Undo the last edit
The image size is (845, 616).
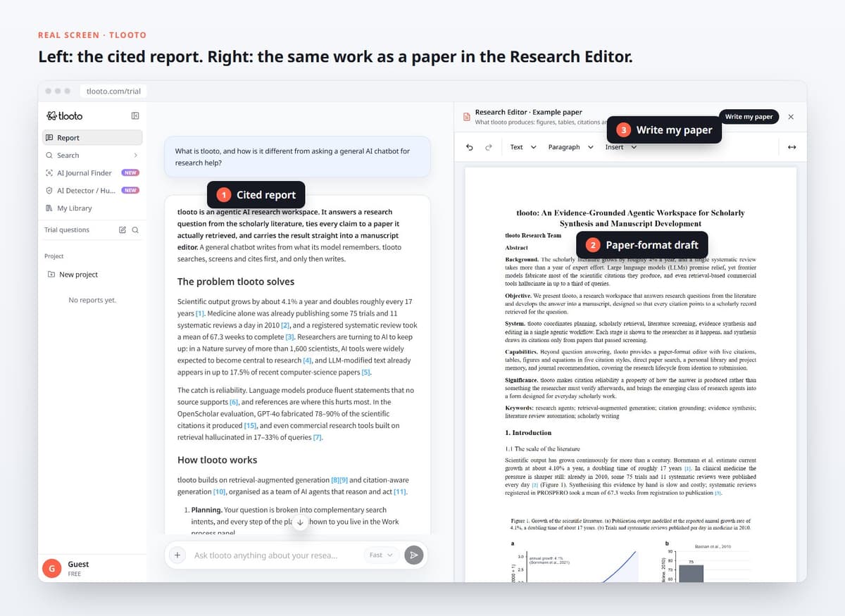coord(470,147)
